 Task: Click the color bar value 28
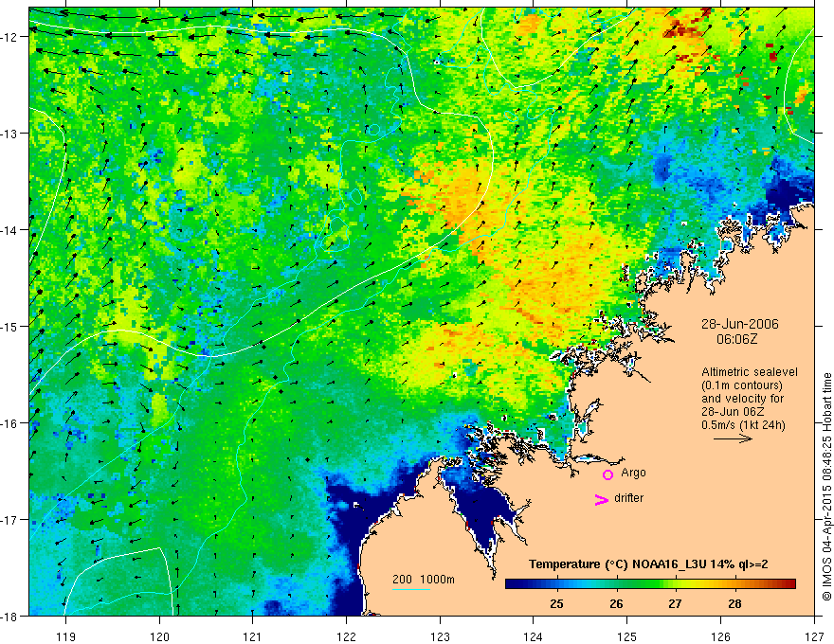point(735,604)
